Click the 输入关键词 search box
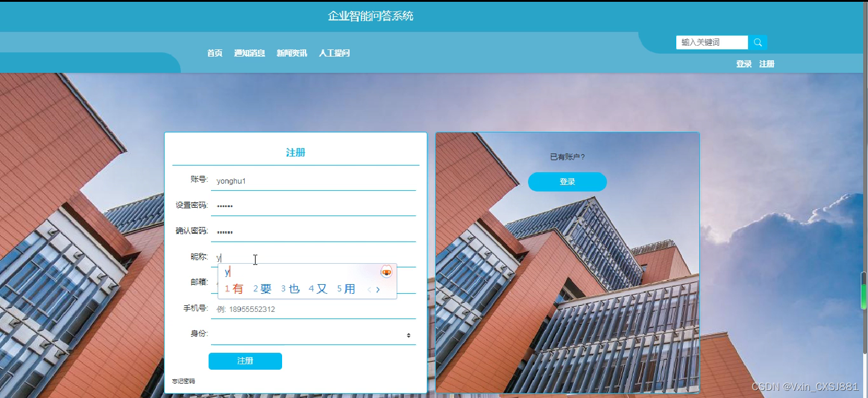The image size is (868, 398). [711, 42]
